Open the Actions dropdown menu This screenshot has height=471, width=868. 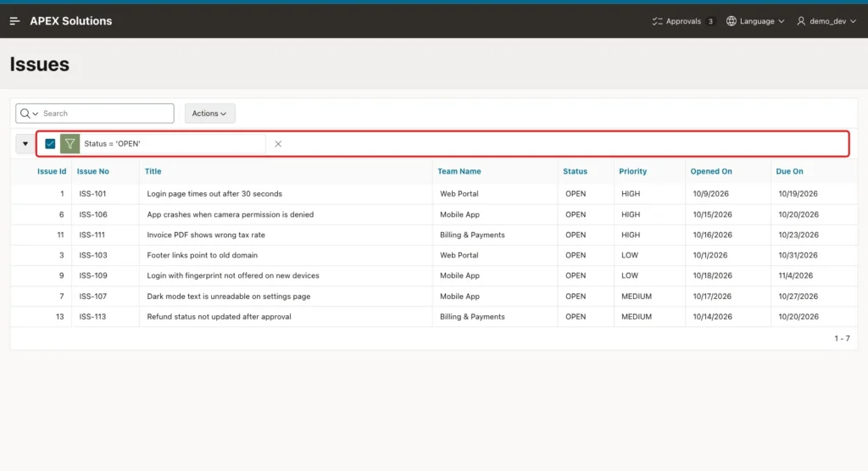pos(209,114)
